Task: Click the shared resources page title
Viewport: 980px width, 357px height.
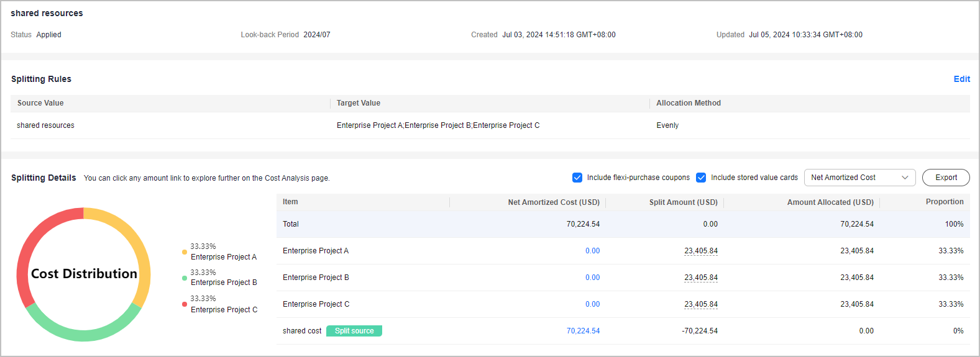Action: click(x=47, y=13)
